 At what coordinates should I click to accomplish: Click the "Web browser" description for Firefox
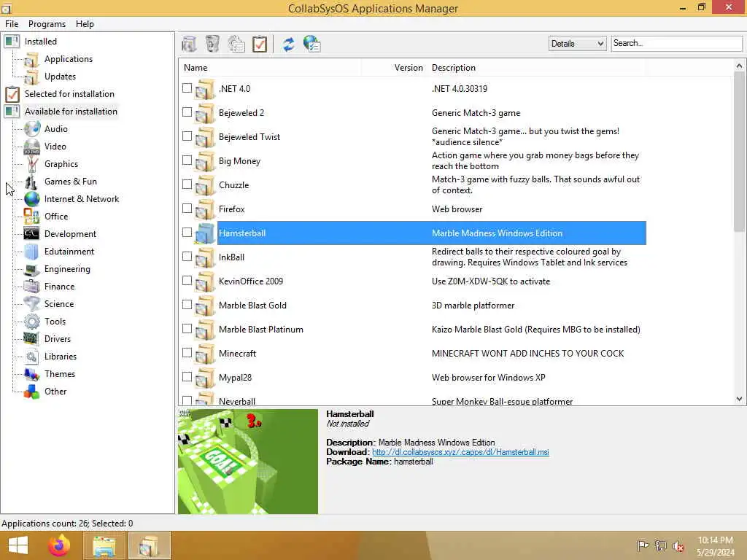(x=457, y=209)
